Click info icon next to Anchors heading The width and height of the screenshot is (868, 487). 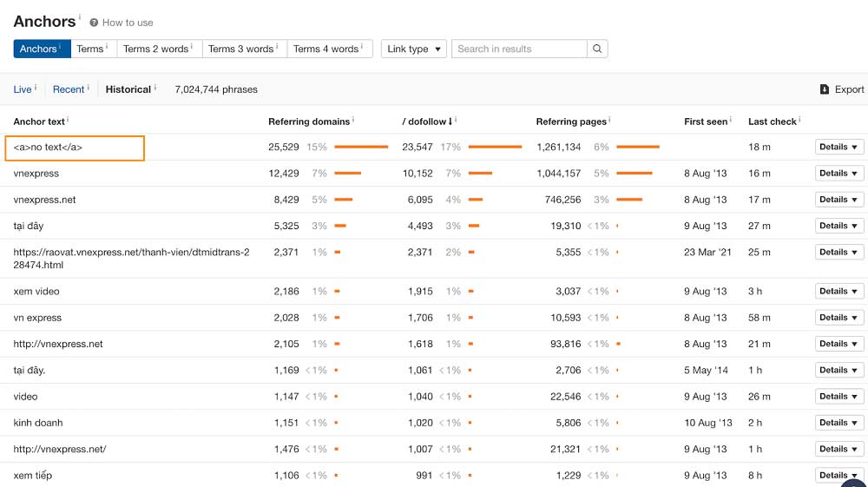[x=80, y=16]
